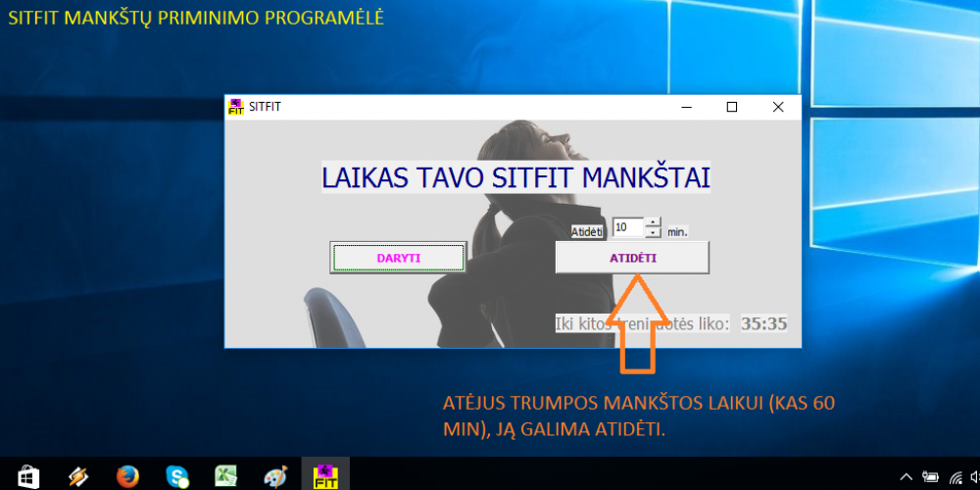Open the Paint icon in the taskbar
Image resolution: width=980 pixels, height=490 pixels.
click(275, 477)
